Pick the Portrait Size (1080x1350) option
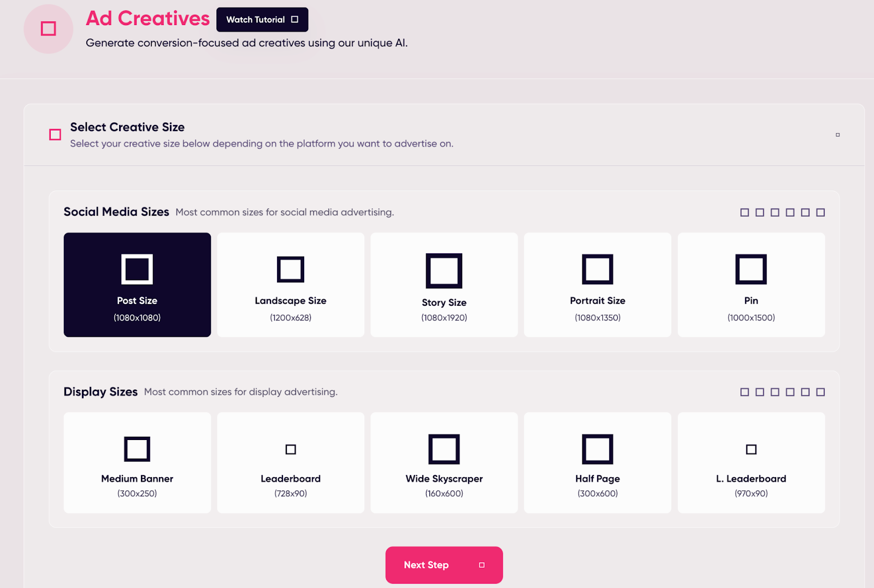Screen dimensions: 874x588 click(597, 285)
